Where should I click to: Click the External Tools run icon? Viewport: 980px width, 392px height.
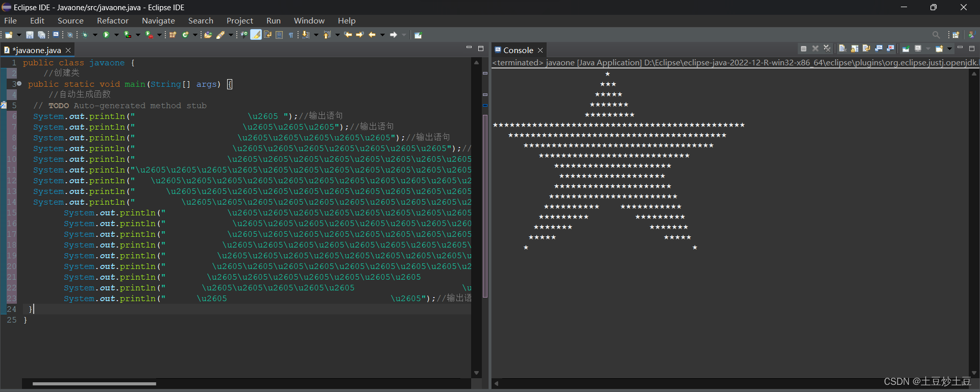click(x=149, y=35)
